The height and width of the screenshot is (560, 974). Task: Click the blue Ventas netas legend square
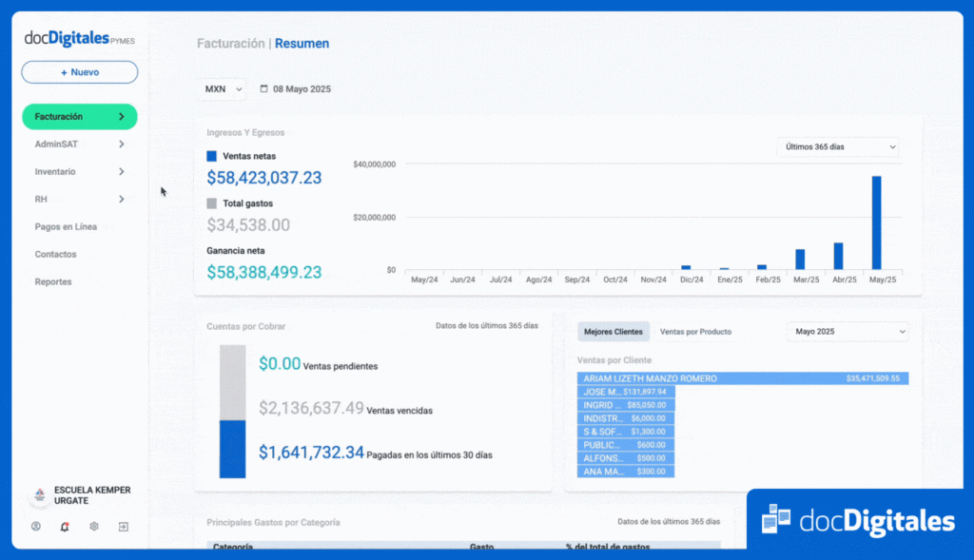[212, 156]
